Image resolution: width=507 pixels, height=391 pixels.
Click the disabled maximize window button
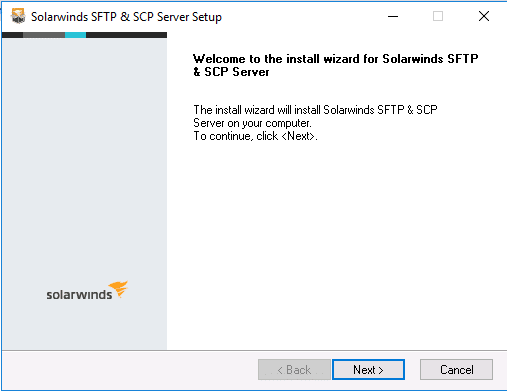[438, 16]
